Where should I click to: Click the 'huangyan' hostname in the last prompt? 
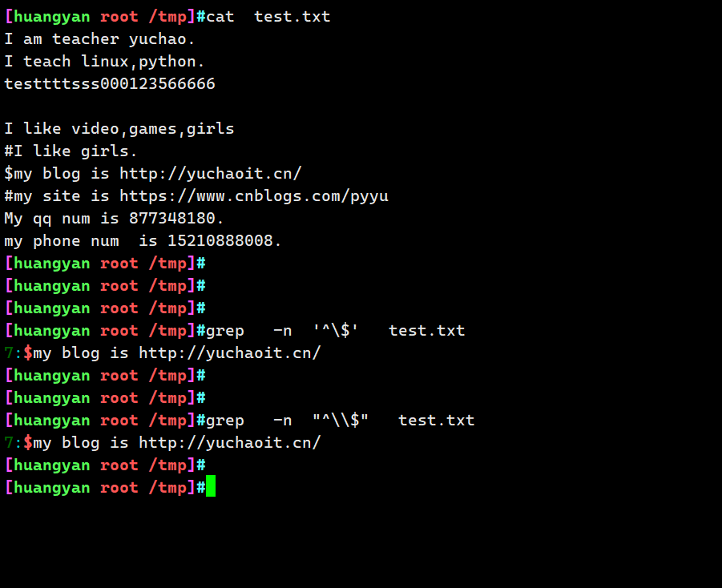click(51, 488)
